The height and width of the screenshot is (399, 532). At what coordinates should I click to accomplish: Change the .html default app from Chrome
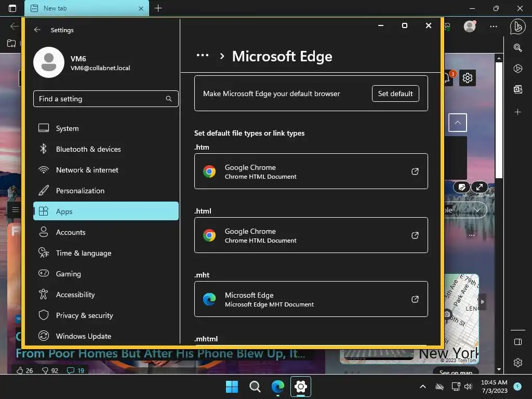(311, 235)
